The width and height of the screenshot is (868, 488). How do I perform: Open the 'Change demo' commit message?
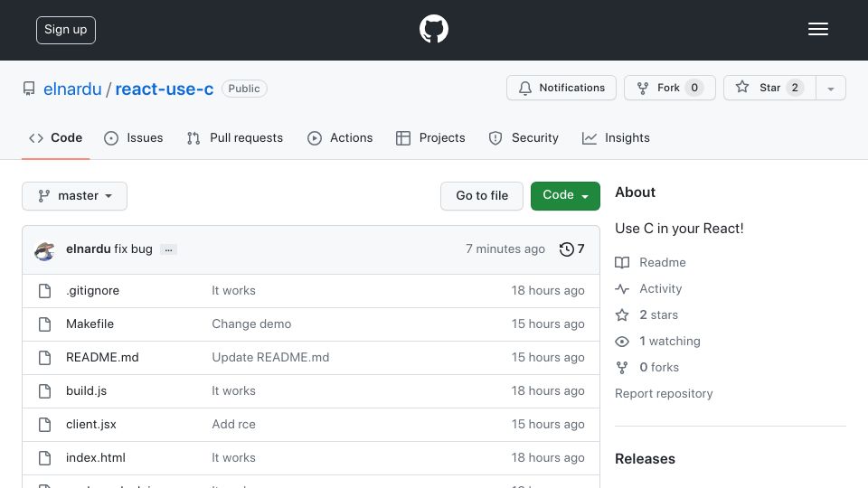tap(251, 324)
